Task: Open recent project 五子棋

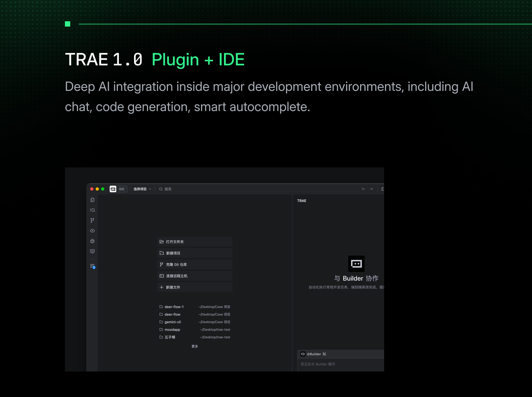Action: tap(195, 337)
